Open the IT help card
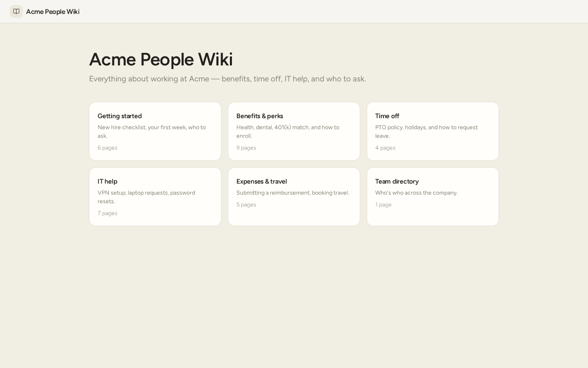Image resolution: width=588 pixels, height=368 pixels. click(155, 197)
